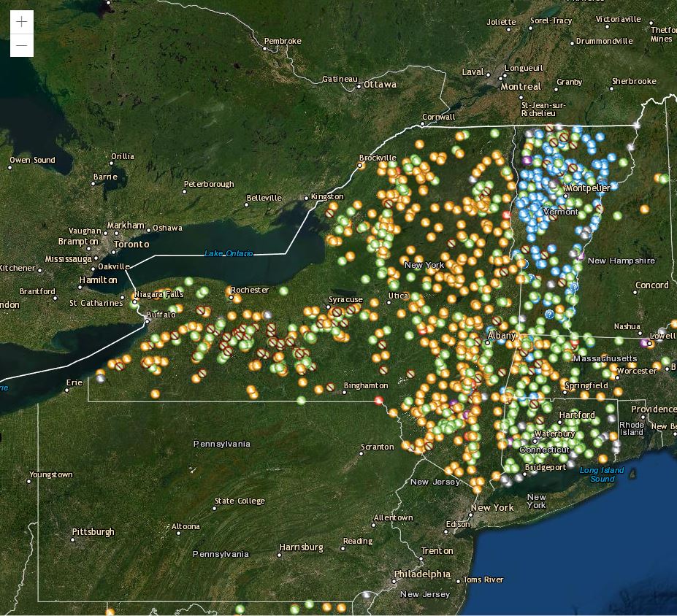The height and width of the screenshot is (616, 677).
Task: Zoom out using the minus button
Action: (x=22, y=46)
